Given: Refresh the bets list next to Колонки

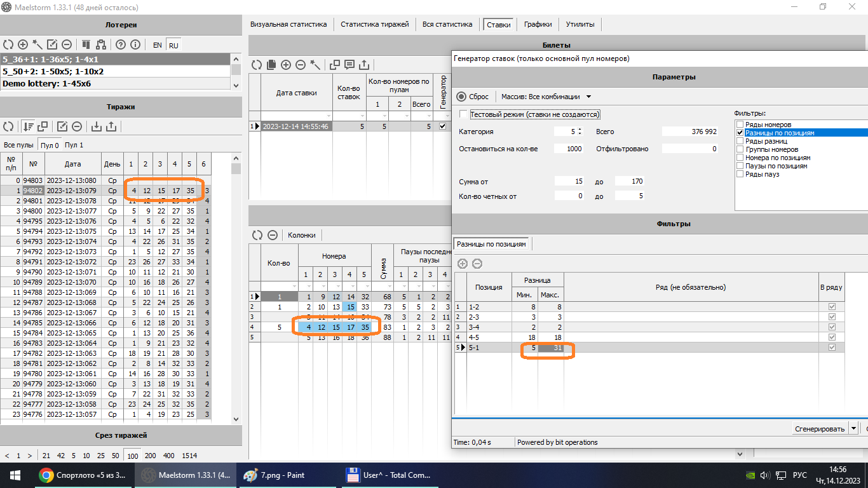Looking at the screenshot, I should pyautogui.click(x=257, y=234).
